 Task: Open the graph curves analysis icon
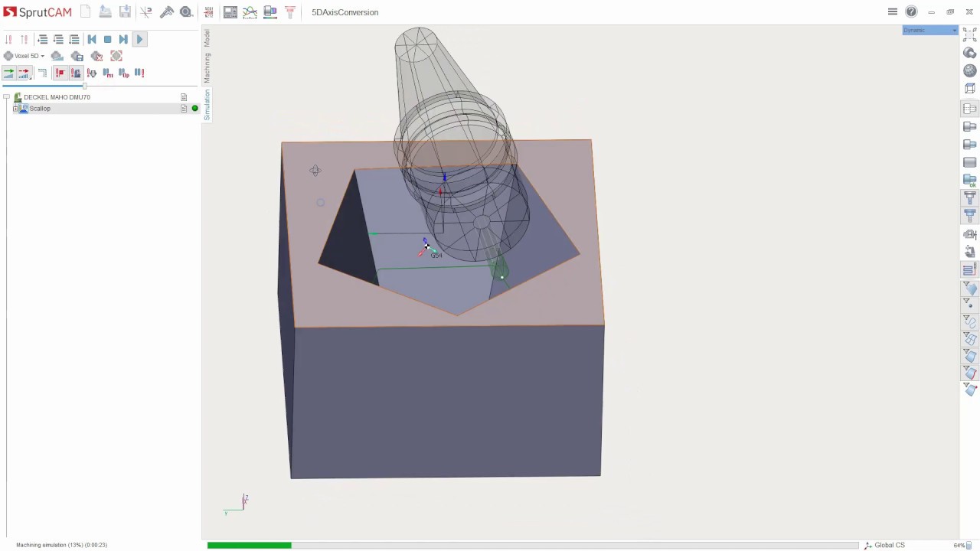(x=250, y=12)
